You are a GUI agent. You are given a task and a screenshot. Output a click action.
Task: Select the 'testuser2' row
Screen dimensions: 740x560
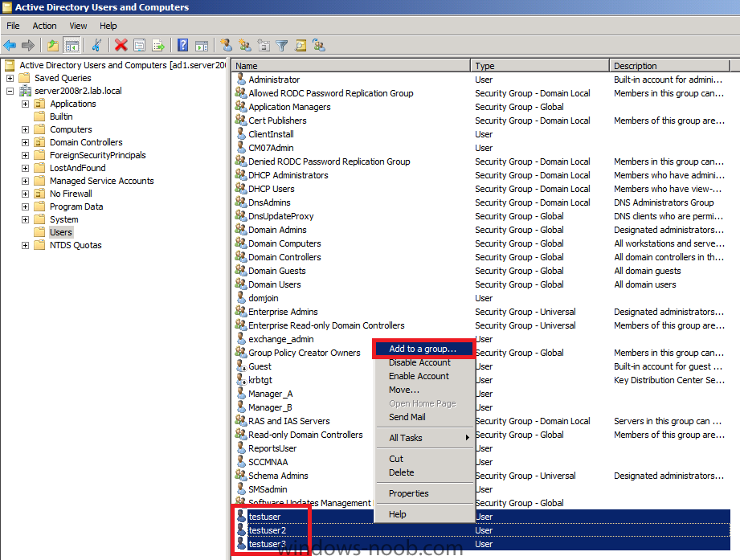(x=481, y=530)
